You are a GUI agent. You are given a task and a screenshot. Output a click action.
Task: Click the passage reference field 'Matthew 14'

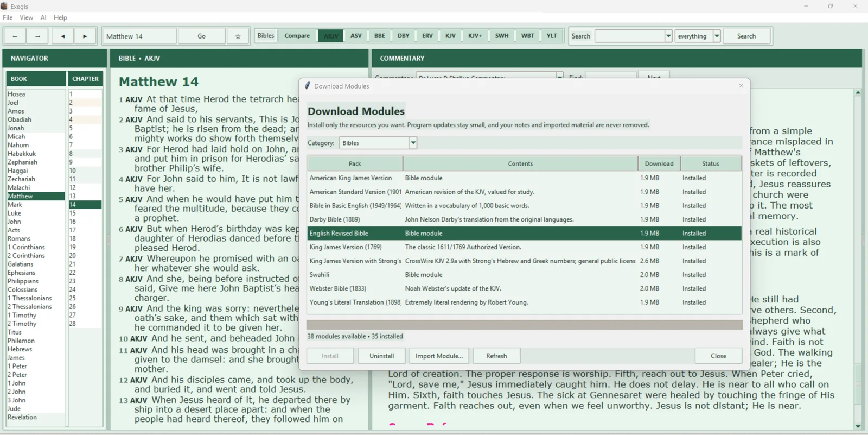point(139,36)
